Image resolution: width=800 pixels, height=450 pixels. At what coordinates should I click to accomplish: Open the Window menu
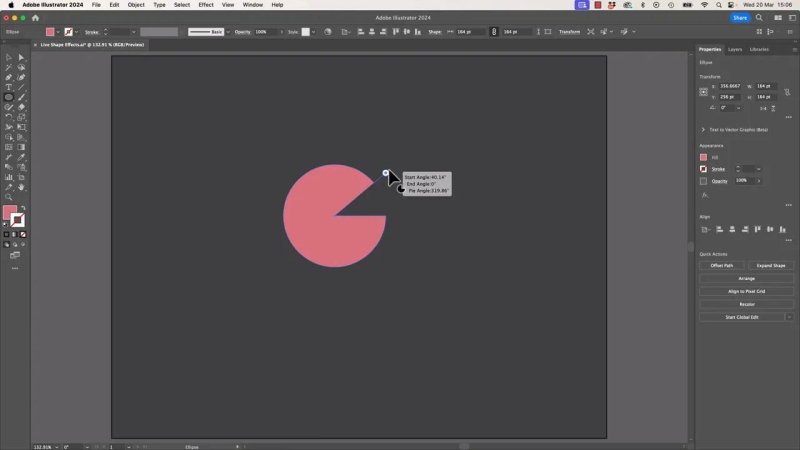[x=253, y=5]
